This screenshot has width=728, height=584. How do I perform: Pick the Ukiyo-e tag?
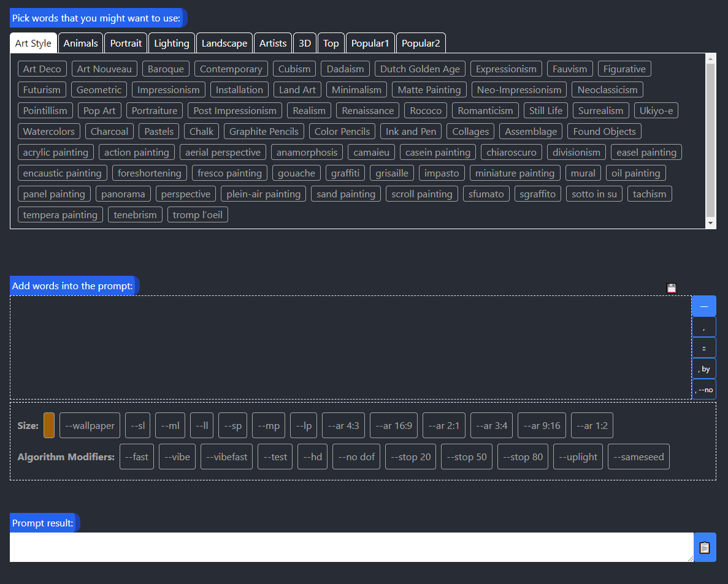pyautogui.click(x=656, y=110)
